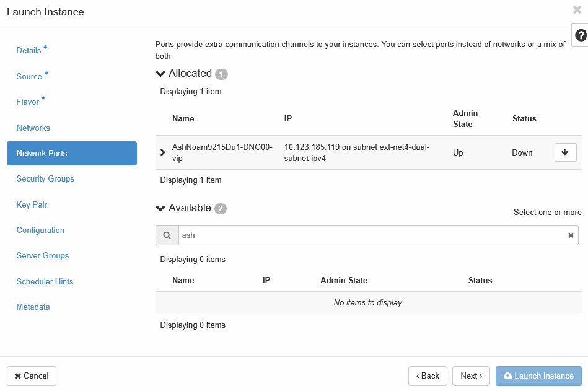Clear the port search filter text
588x391 pixels.
pyautogui.click(x=571, y=235)
